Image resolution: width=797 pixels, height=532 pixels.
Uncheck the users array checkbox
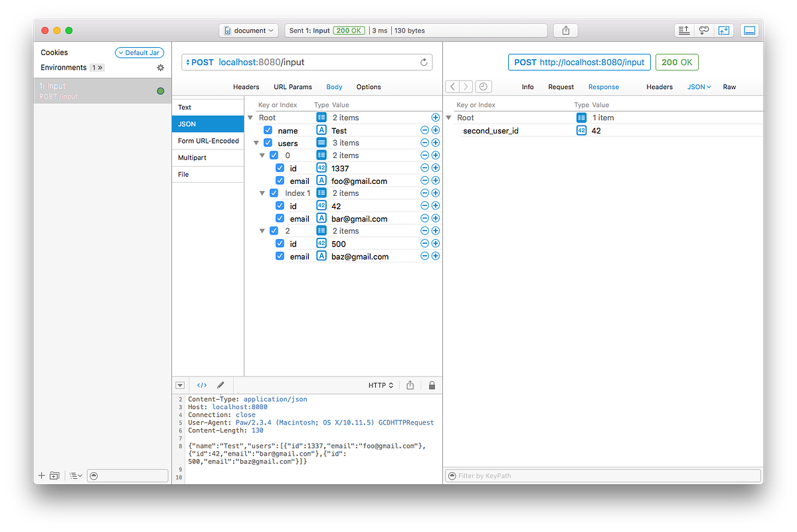click(268, 143)
